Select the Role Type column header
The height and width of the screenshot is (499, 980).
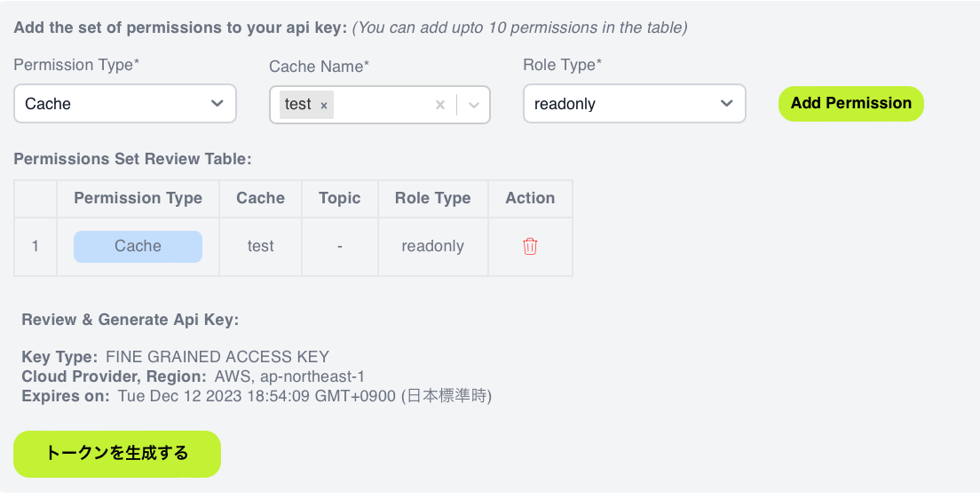[432, 198]
